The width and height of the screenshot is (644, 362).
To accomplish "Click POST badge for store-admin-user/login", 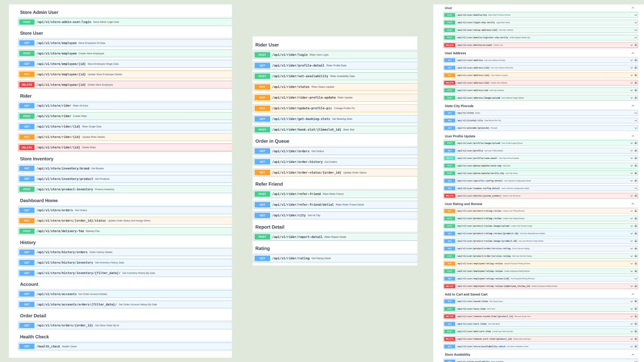I will pyautogui.click(x=27, y=22).
